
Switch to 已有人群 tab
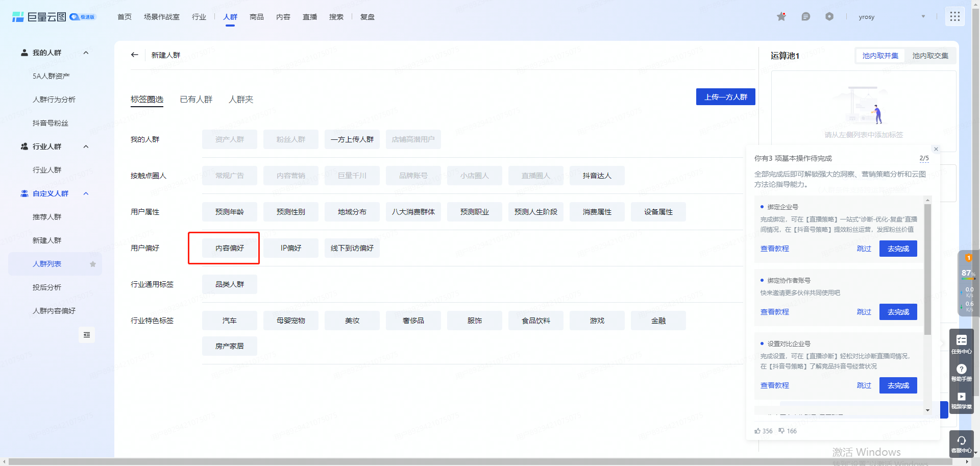coord(196,99)
